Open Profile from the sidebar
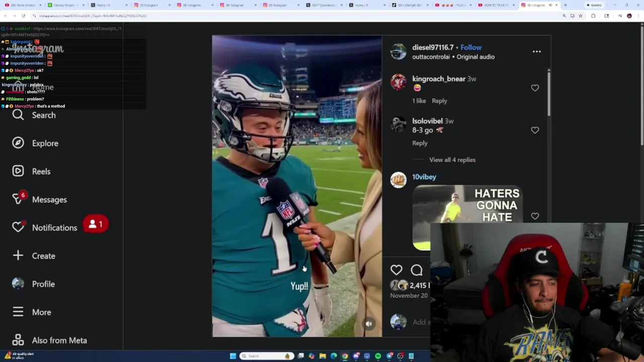Viewport: 644px width, 362px height. coord(33,284)
